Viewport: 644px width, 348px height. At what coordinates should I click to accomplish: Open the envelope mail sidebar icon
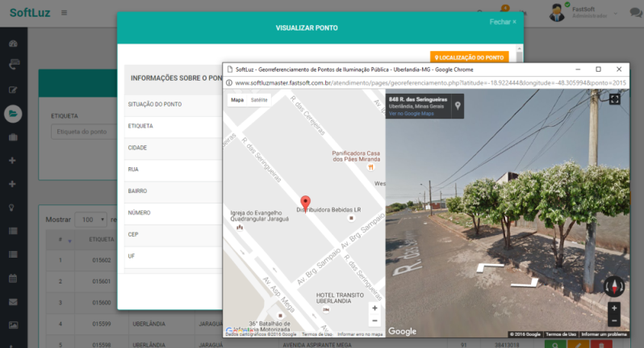pyautogui.click(x=13, y=302)
